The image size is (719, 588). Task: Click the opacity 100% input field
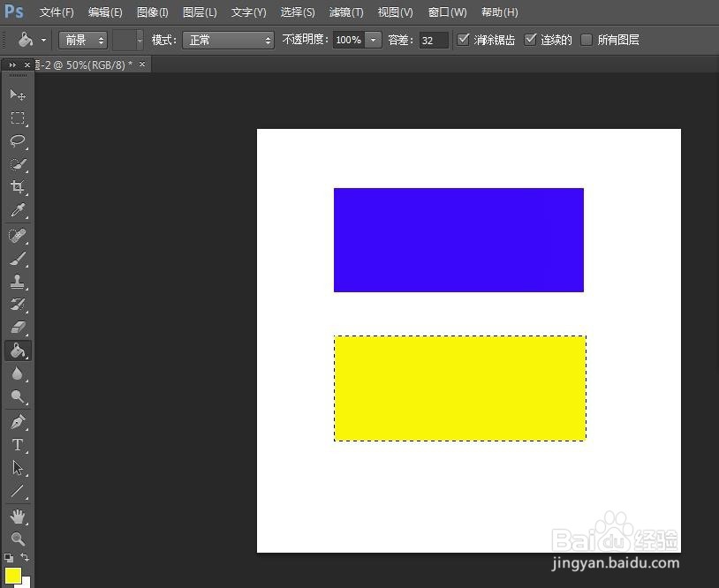coord(349,40)
